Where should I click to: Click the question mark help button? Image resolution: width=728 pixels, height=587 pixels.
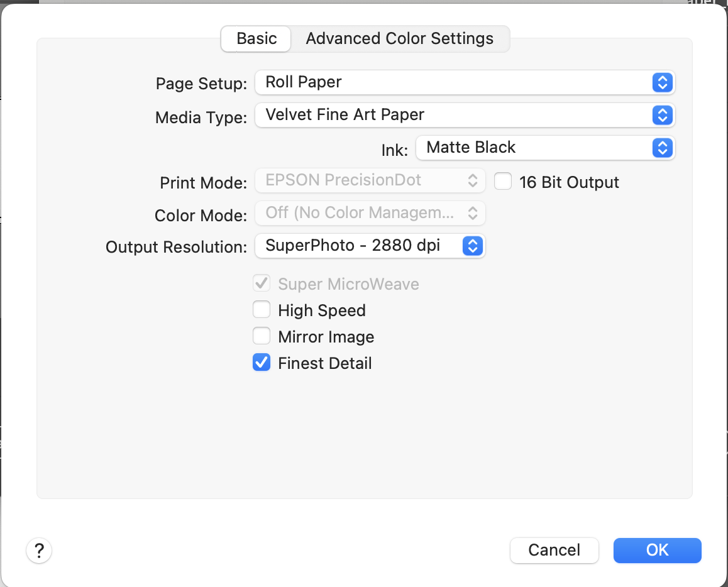click(x=39, y=551)
